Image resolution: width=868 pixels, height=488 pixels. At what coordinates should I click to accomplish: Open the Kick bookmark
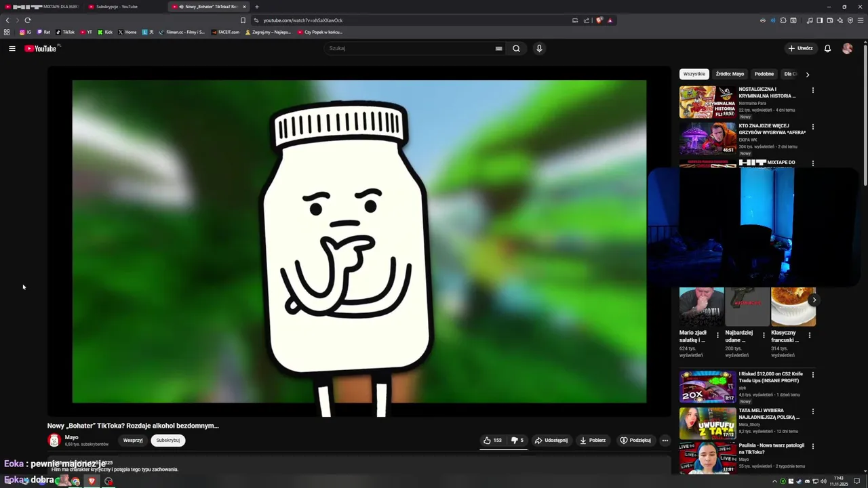coord(105,32)
